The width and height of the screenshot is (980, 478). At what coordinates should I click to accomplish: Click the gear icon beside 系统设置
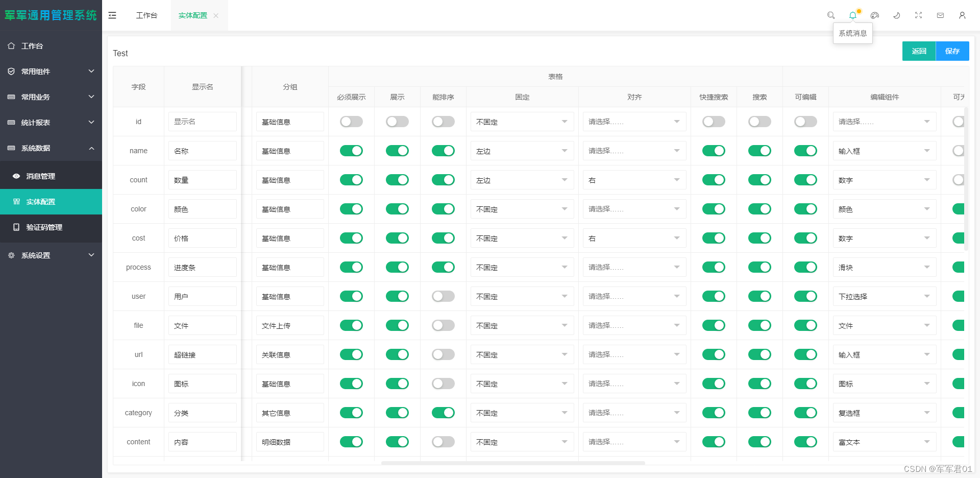point(11,255)
